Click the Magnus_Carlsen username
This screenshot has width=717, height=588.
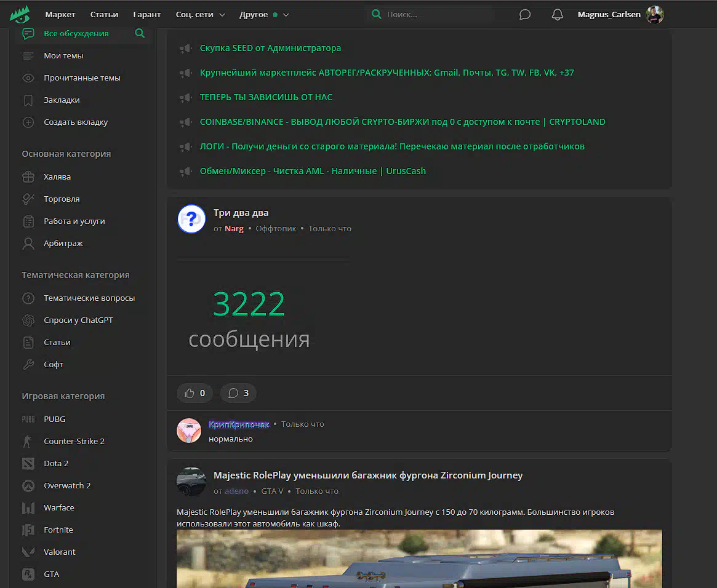(x=609, y=15)
